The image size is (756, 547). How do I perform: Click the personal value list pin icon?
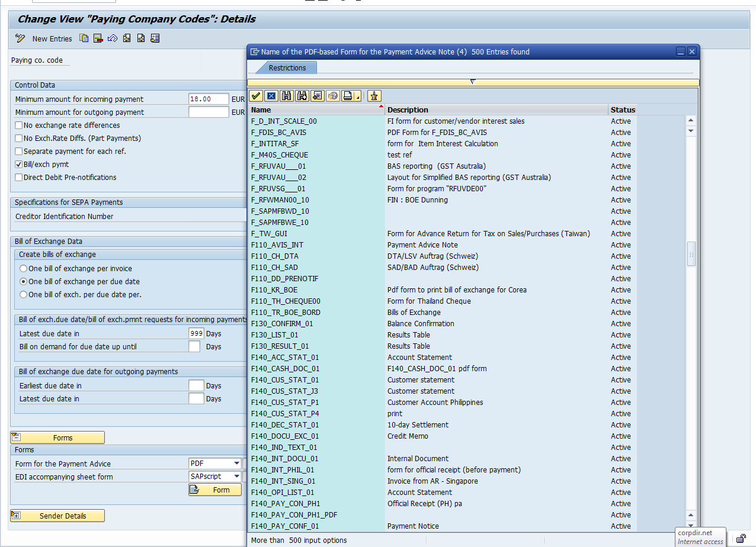pyautogui.click(x=374, y=96)
